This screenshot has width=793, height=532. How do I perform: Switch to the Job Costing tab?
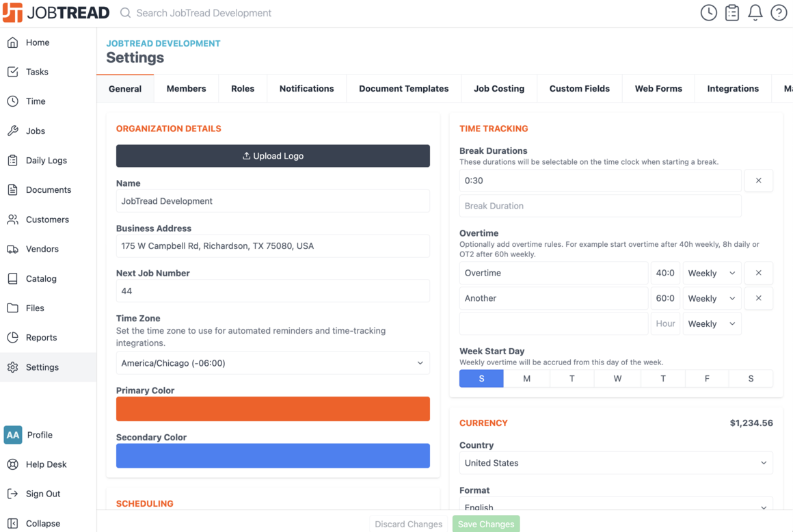point(498,88)
